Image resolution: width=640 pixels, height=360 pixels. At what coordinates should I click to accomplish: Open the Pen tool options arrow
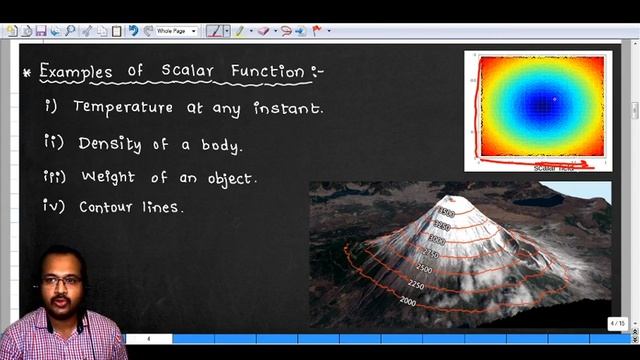click(x=227, y=31)
